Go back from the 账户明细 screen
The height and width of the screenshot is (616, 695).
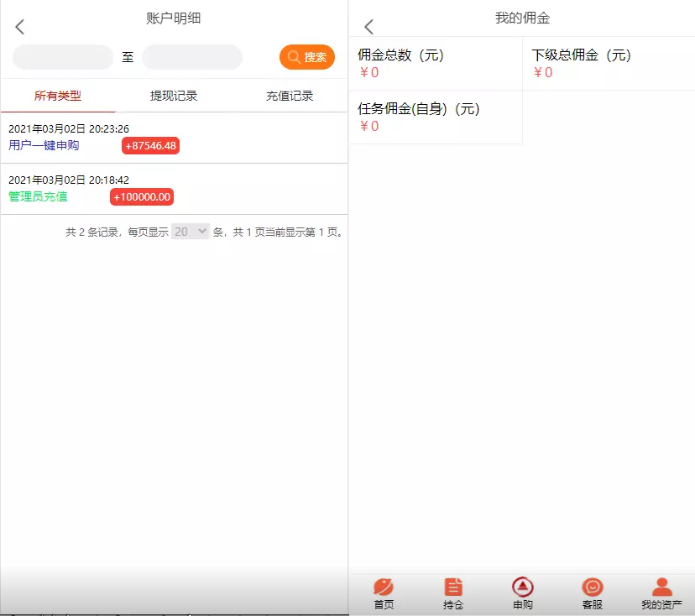tap(19, 27)
